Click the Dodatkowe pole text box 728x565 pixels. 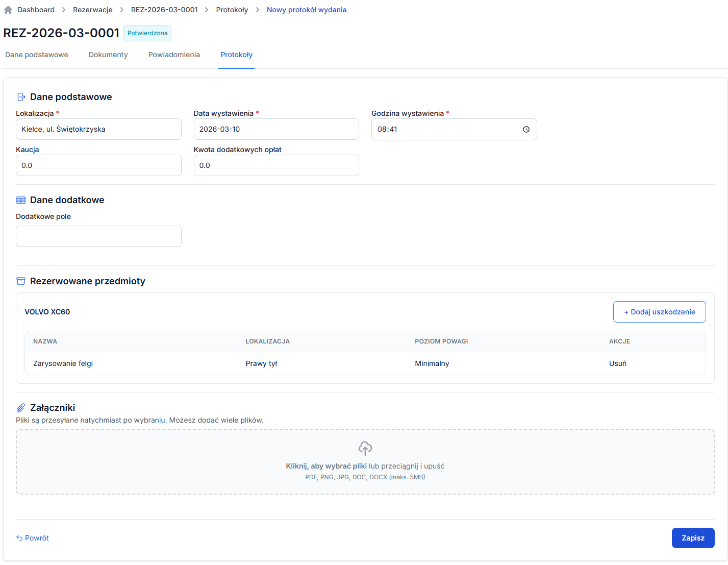pyautogui.click(x=98, y=236)
